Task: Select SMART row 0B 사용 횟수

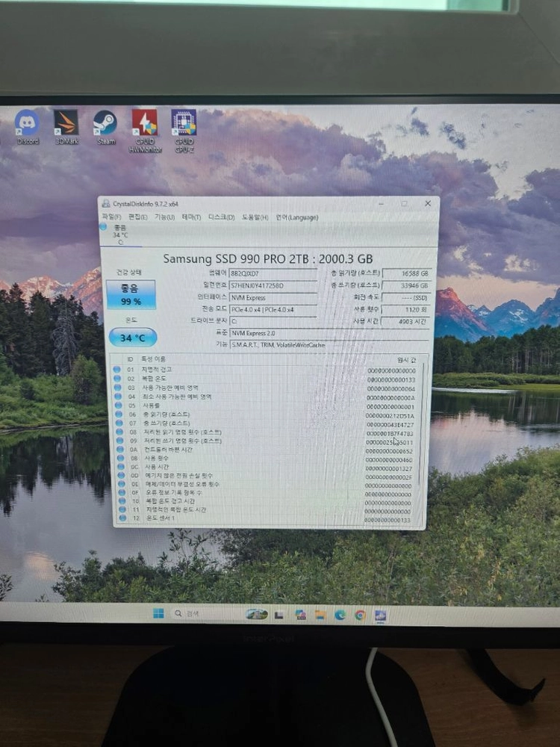Action: coord(267,459)
